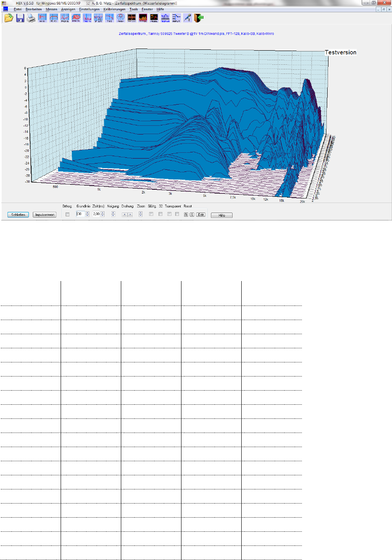Click the Hilfe button at bottom
Screen dimensions: 392x560
coord(222,215)
